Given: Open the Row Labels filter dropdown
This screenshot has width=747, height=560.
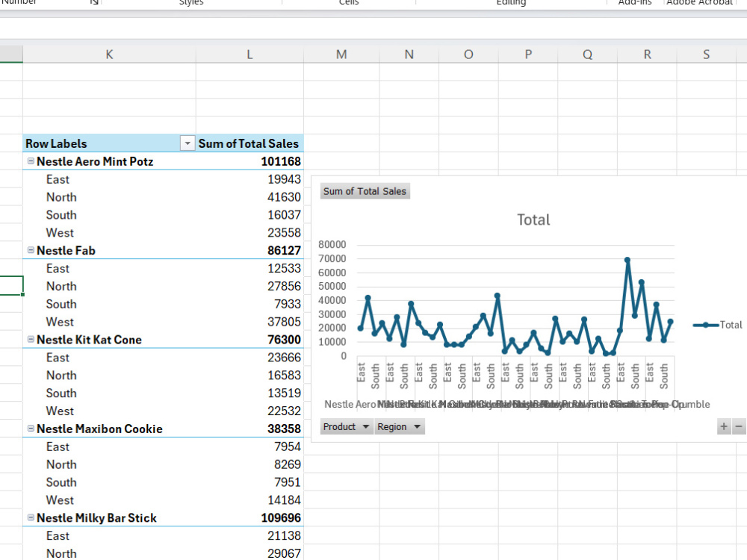Looking at the screenshot, I should coord(187,143).
